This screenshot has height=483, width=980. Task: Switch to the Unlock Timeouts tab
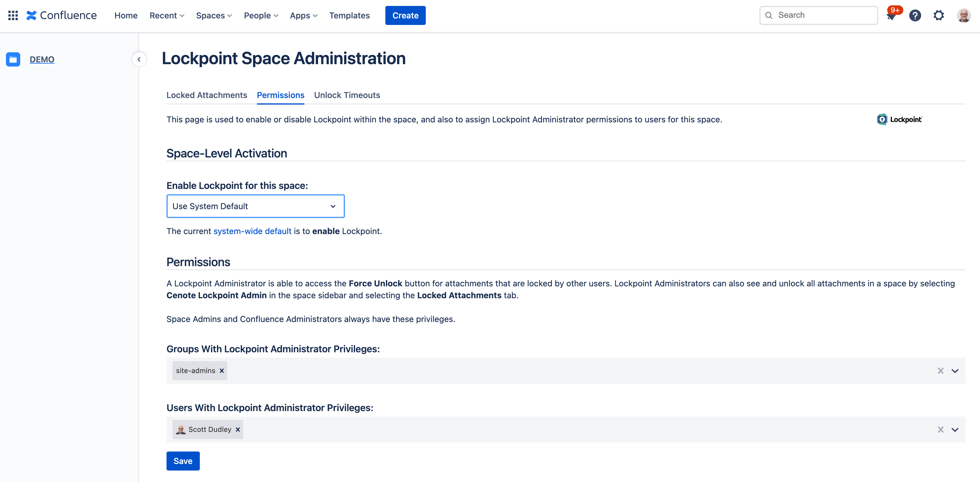347,95
